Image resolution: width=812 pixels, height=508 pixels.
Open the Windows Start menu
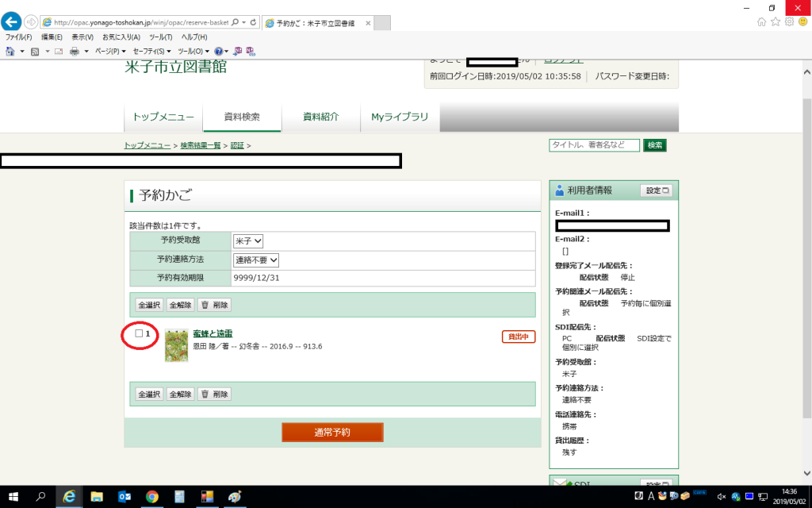(13, 497)
